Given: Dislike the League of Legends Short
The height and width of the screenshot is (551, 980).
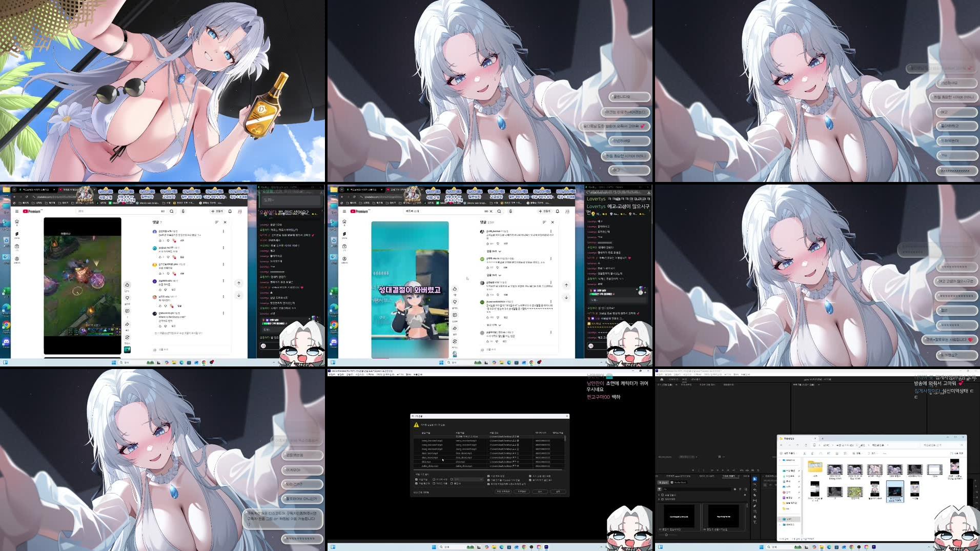Looking at the screenshot, I should click(x=127, y=298).
